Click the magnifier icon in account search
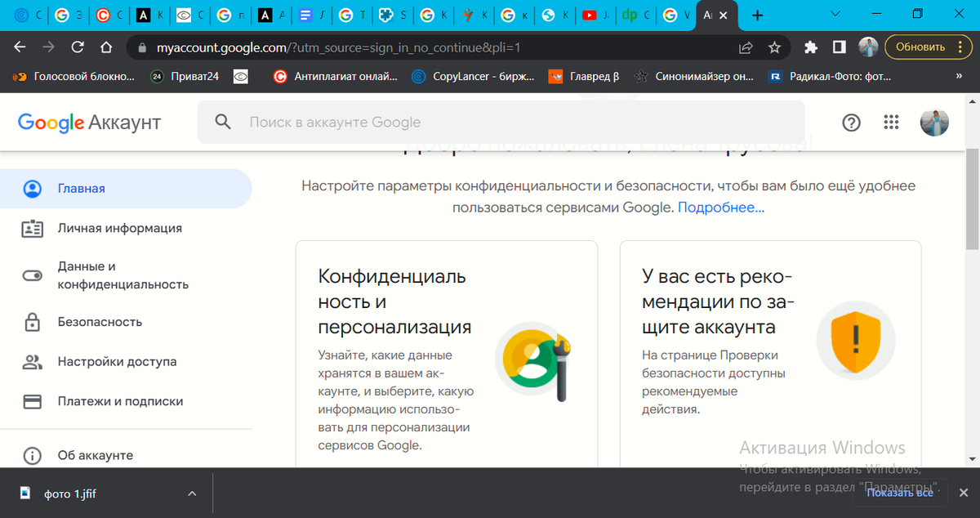Viewport: 980px width, 518px height. pos(223,123)
